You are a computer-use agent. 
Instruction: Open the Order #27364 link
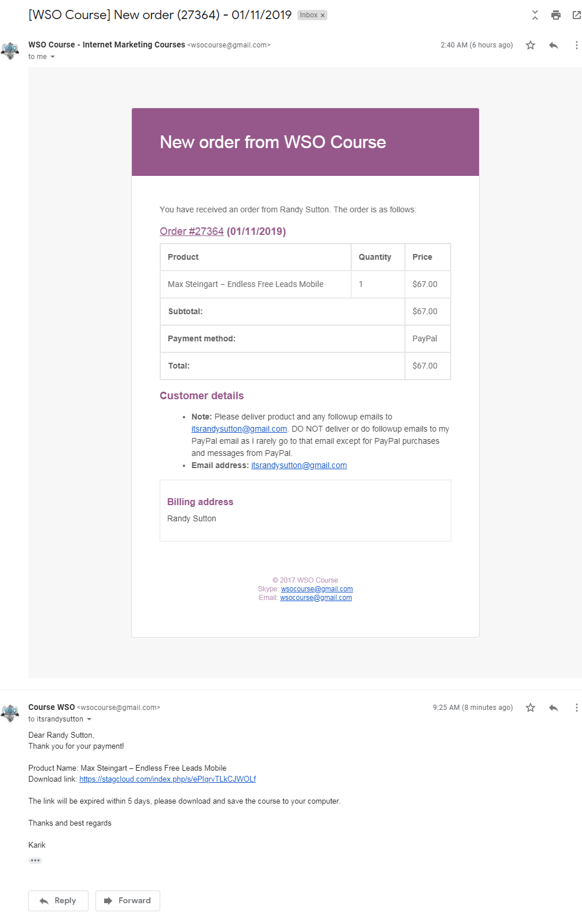click(191, 231)
